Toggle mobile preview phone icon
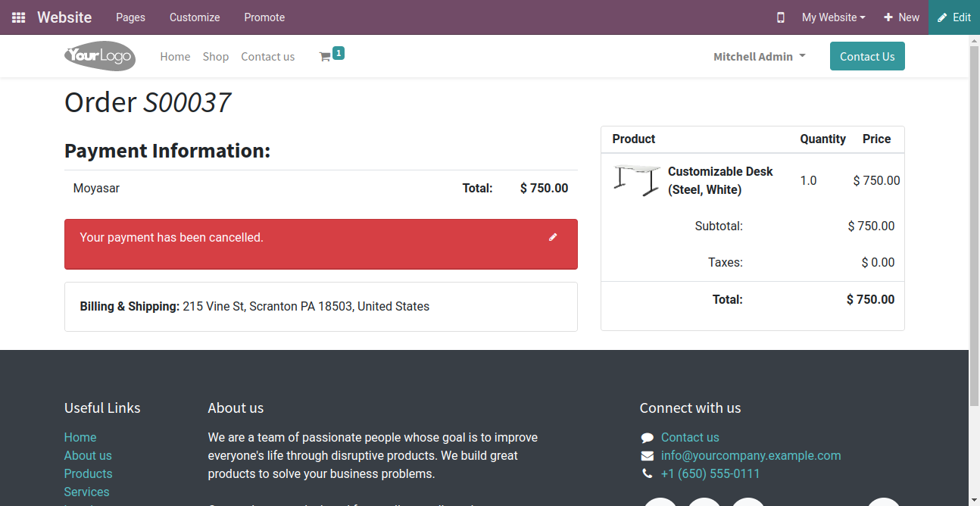The width and height of the screenshot is (980, 506). (x=781, y=17)
